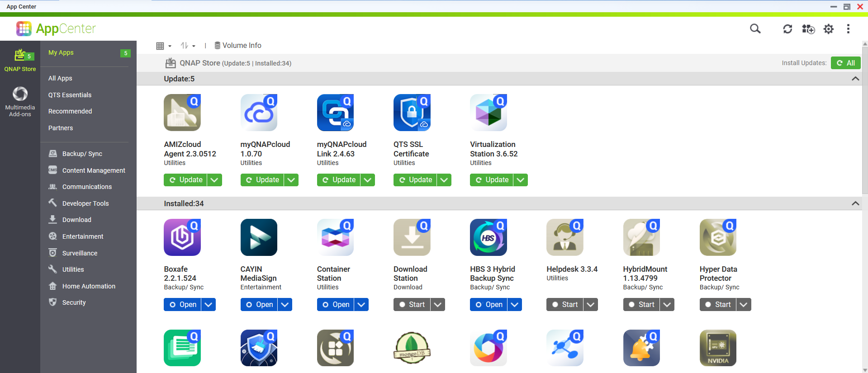This screenshot has height=373, width=868.
Task: Click the mongoDB app icon
Action: [x=412, y=348]
